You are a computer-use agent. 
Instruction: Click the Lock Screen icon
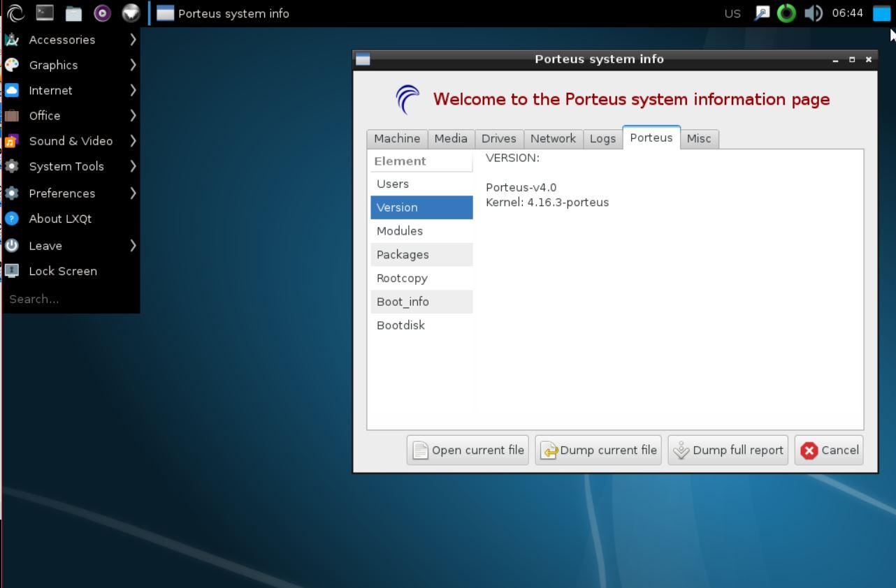11,271
